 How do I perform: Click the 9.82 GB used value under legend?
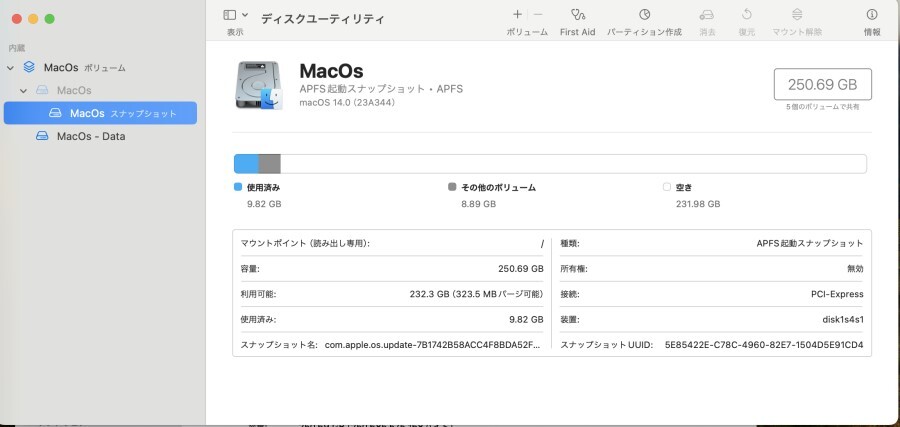tap(264, 204)
